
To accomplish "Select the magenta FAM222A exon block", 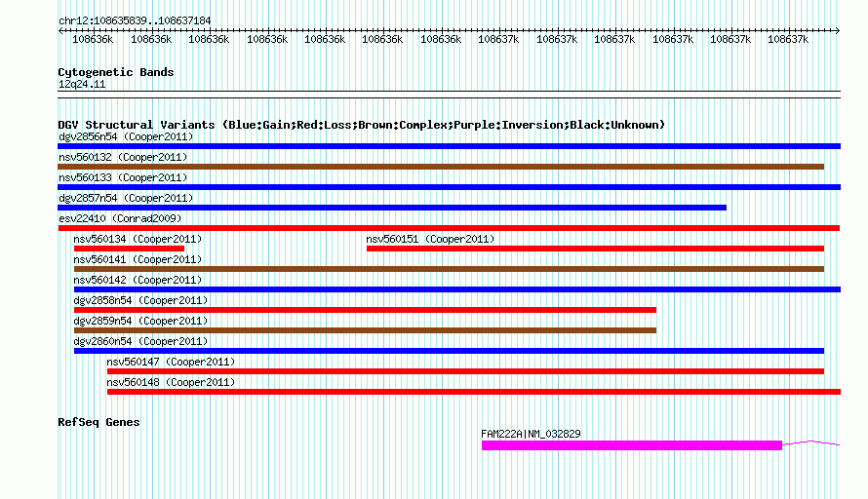I will [x=632, y=445].
